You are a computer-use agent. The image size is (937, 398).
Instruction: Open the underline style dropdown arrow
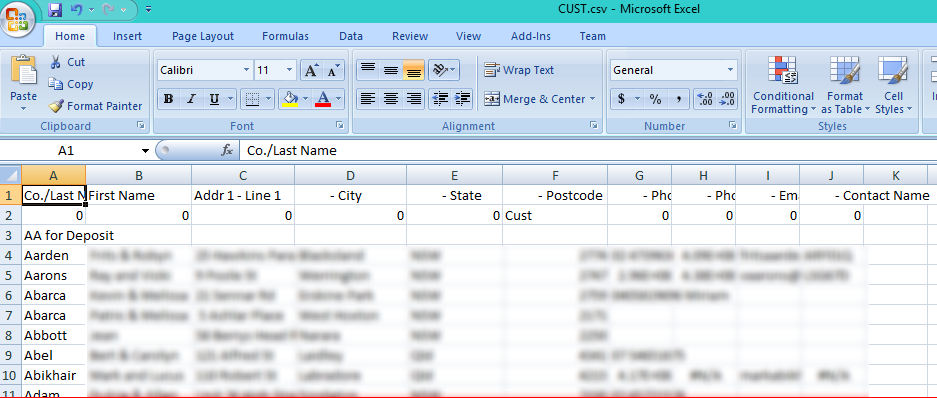point(231,99)
